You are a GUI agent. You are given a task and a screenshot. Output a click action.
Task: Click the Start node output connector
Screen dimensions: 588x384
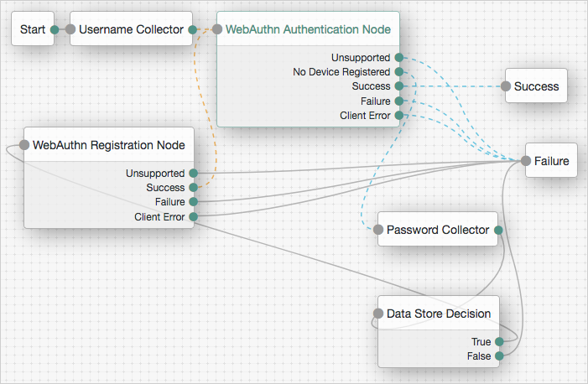[55, 29]
